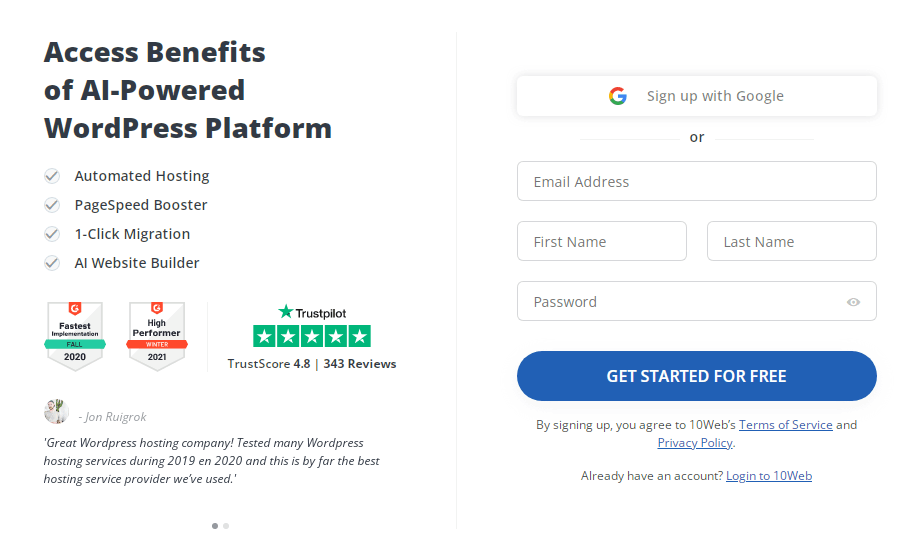Focus the Email Address field
The width and height of the screenshot is (920, 550).
696,182
